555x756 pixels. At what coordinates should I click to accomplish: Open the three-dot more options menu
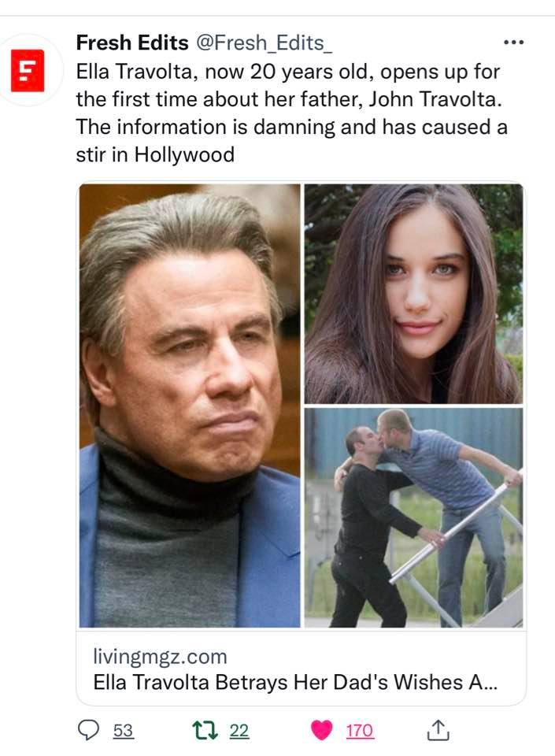click(x=513, y=43)
